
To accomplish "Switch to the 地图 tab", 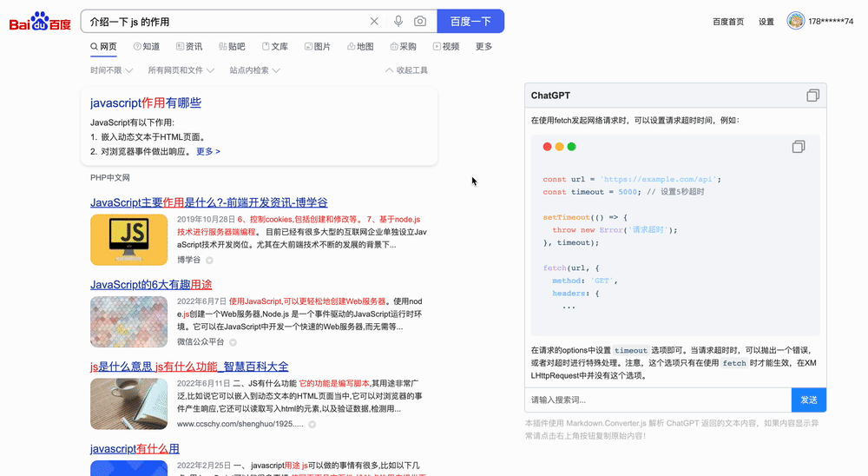I will (x=360, y=47).
